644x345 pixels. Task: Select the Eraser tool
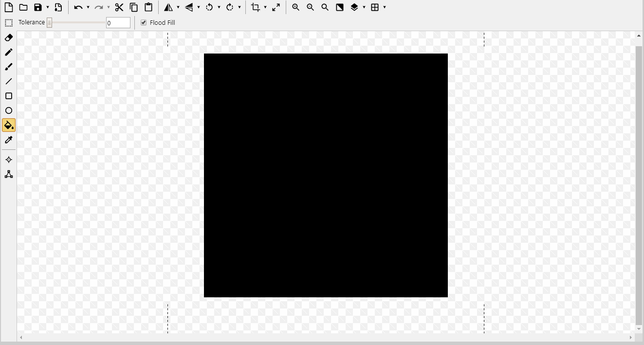9,37
